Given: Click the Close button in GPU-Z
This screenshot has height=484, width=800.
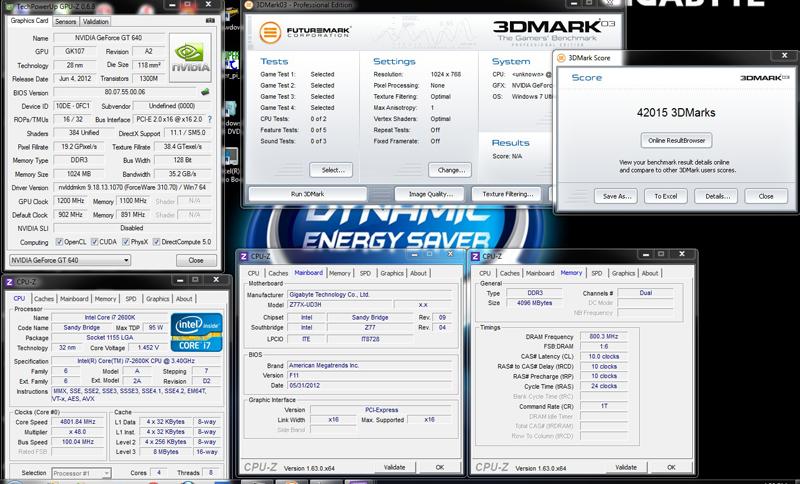Looking at the screenshot, I should pyautogui.click(x=196, y=260).
